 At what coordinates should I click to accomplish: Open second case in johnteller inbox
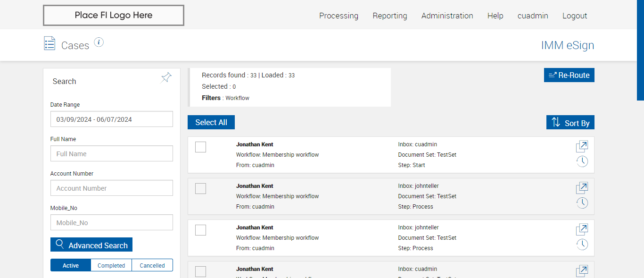[582, 188]
